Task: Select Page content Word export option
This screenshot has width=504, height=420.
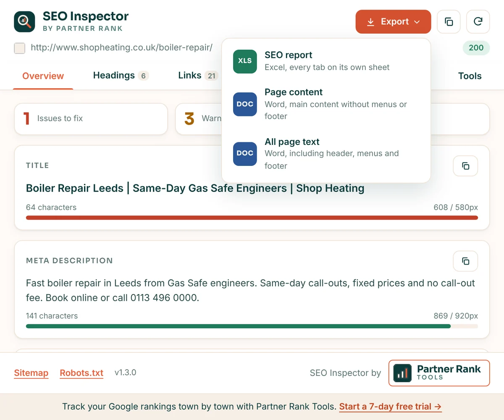Action: click(x=326, y=104)
